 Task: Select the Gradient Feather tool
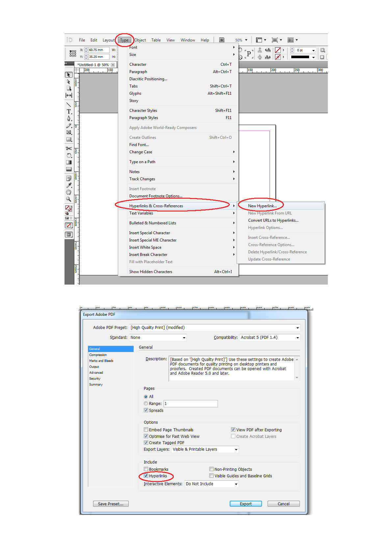(x=68, y=169)
